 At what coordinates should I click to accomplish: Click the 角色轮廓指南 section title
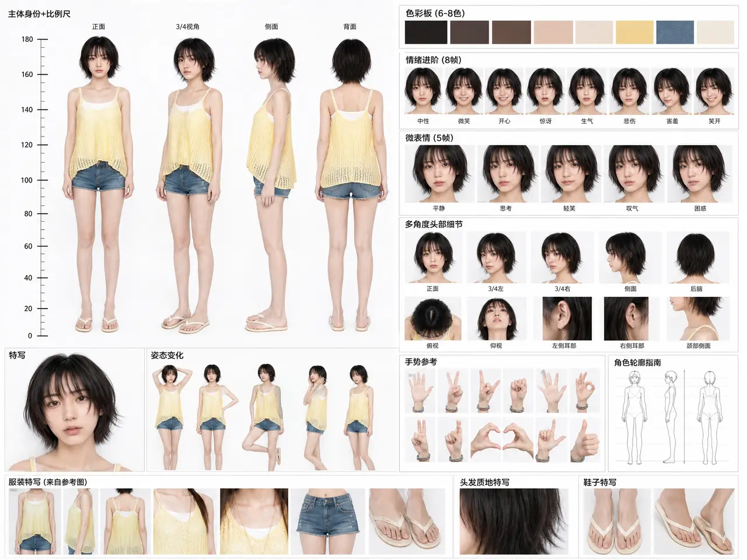(x=637, y=362)
